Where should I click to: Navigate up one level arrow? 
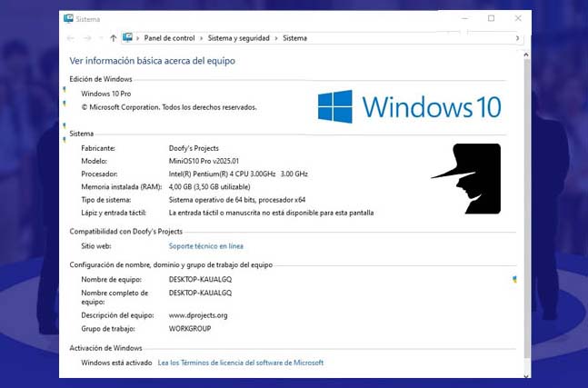(113, 38)
